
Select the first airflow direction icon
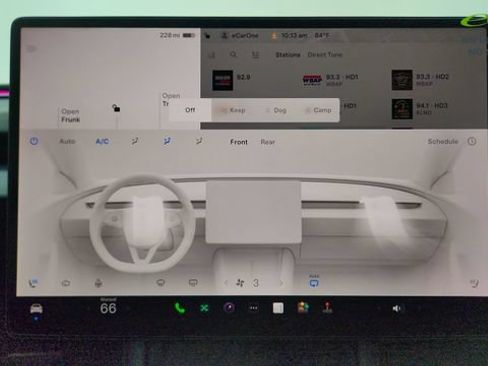(x=134, y=141)
